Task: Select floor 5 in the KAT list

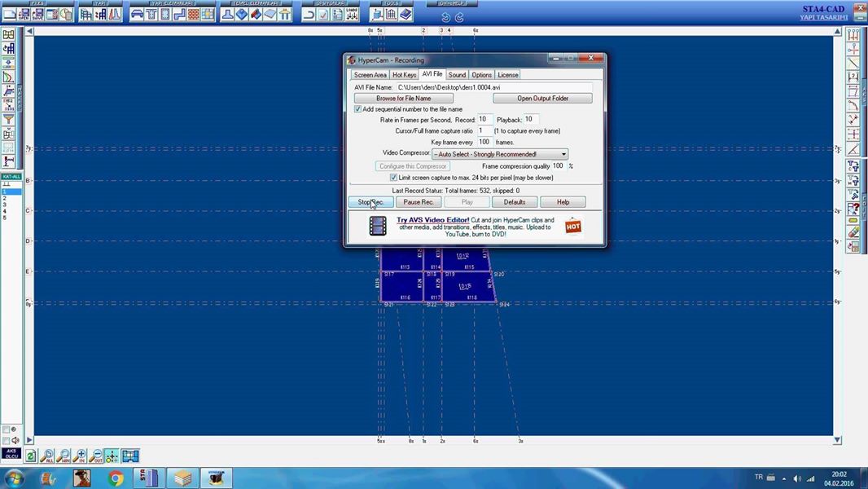Action: pos(11,218)
